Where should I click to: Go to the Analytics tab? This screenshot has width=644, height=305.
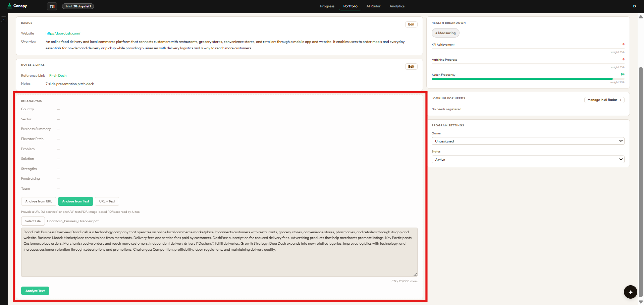(397, 6)
